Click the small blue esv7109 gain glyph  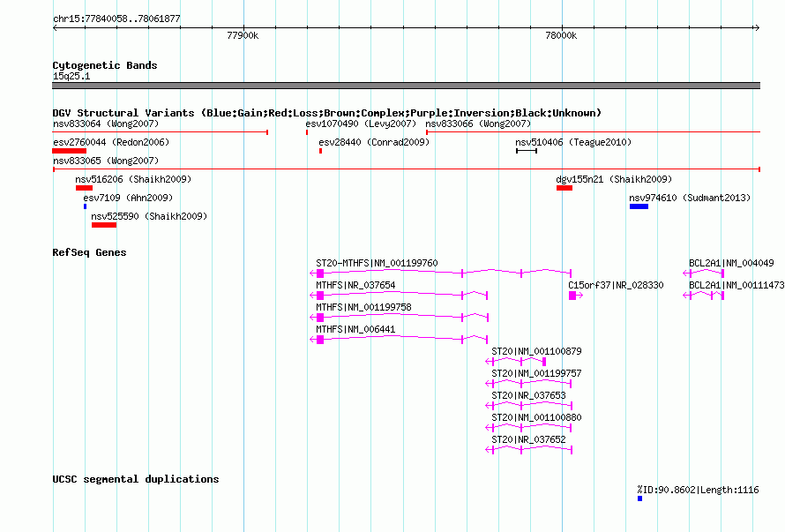click(x=85, y=206)
